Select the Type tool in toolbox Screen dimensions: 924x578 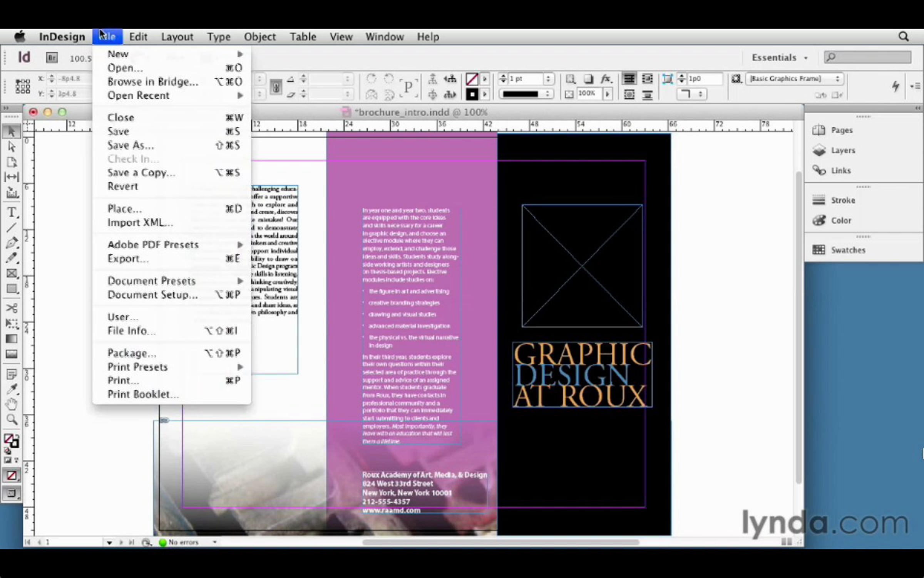point(12,212)
